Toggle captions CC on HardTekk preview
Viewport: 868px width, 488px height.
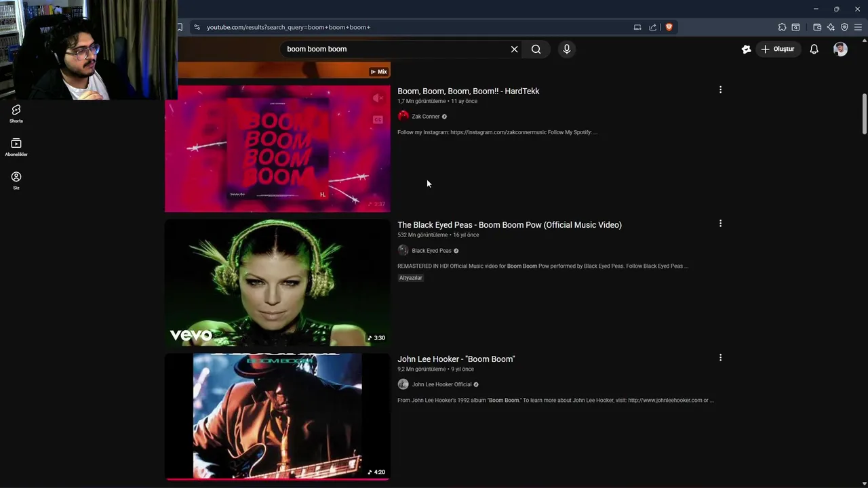click(x=378, y=120)
